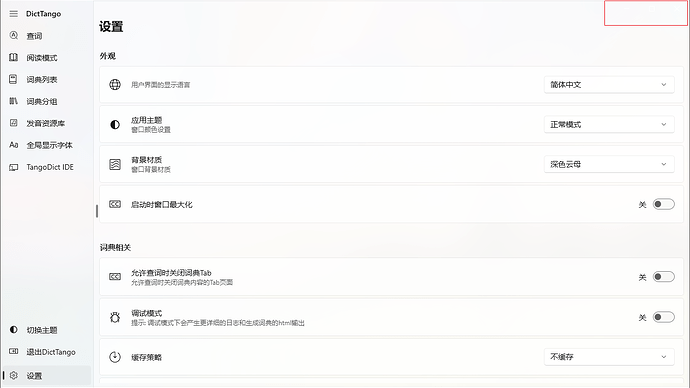Click 切换主题 to switch theme
Image resolution: width=690 pixels, height=388 pixels.
point(47,330)
